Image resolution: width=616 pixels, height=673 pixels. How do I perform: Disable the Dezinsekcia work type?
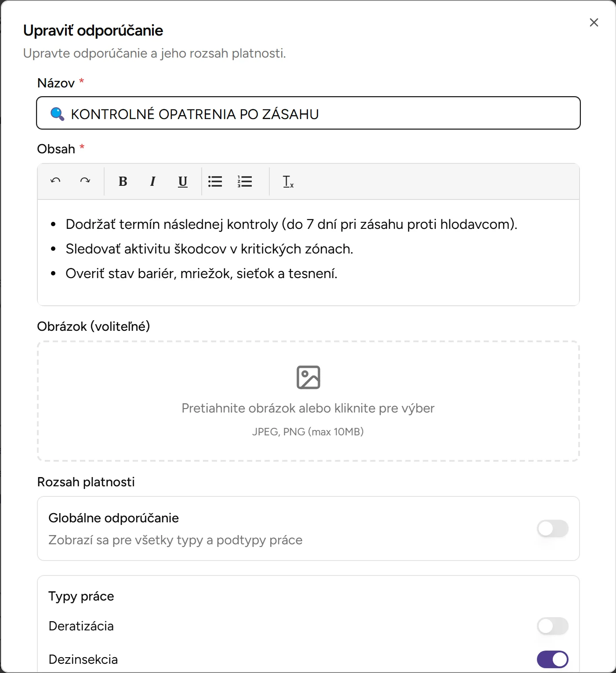[552, 659]
